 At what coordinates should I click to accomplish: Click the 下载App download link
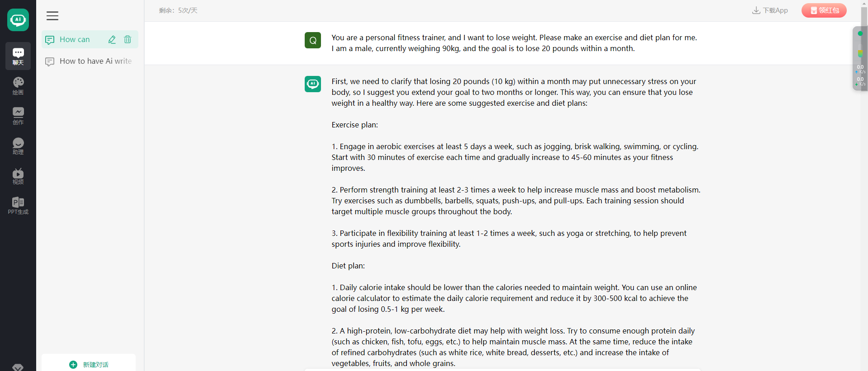(x=770, y=10)
